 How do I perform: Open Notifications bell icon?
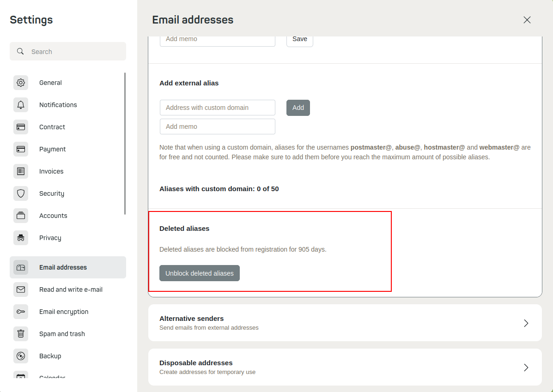(21, 105)
